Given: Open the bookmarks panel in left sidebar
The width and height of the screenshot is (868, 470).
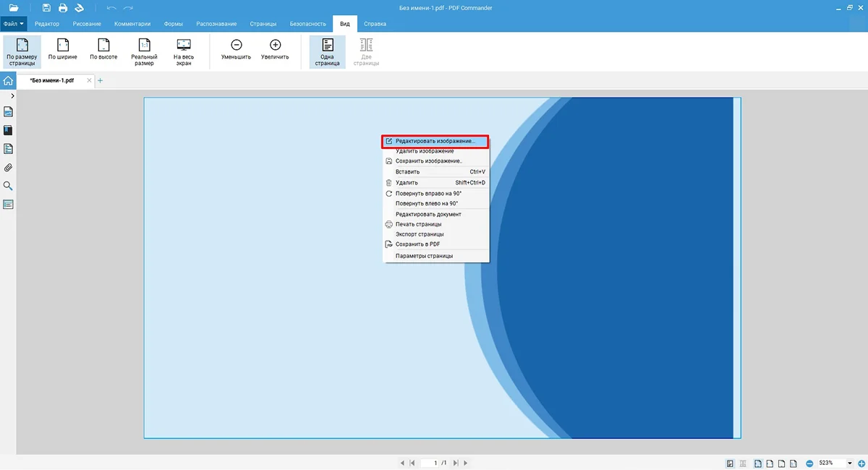Looking at the screenshot, I should 9,131.
